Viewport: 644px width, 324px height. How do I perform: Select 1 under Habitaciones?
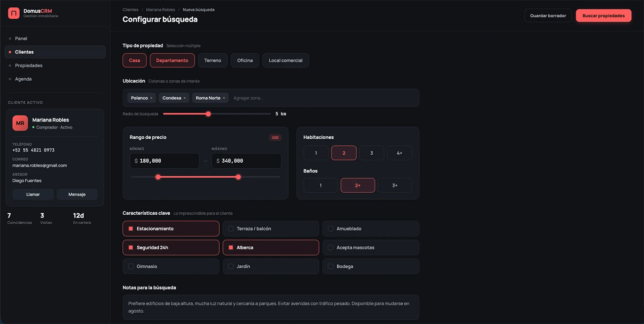(x=316, y=153)
